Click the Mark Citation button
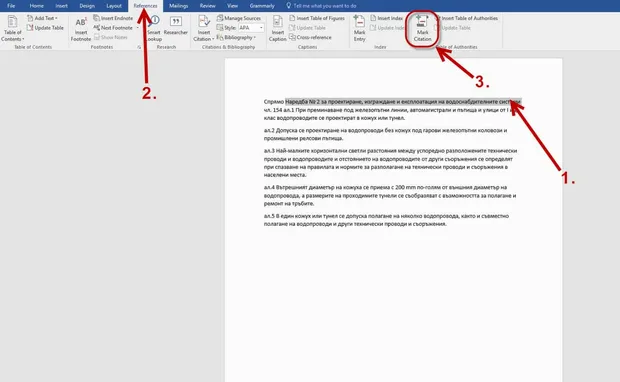 (422, 28)
